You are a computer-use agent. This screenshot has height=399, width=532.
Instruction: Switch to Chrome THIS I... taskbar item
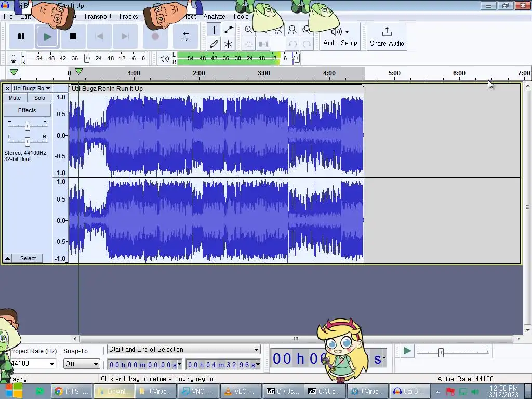[x=72, y=392]
